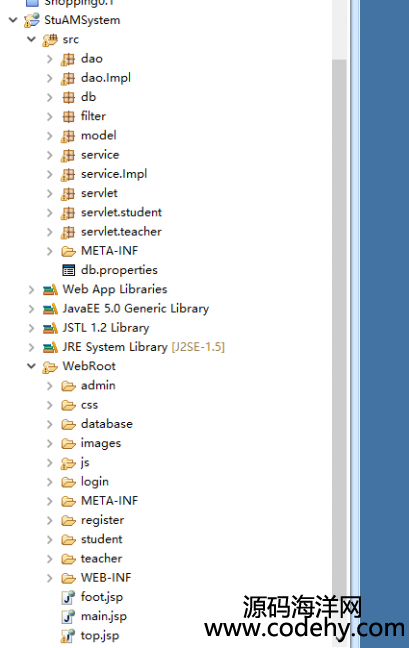Select the model package label
The height and width of the screenshot is (648, 409).
click(x=99, y=136)
